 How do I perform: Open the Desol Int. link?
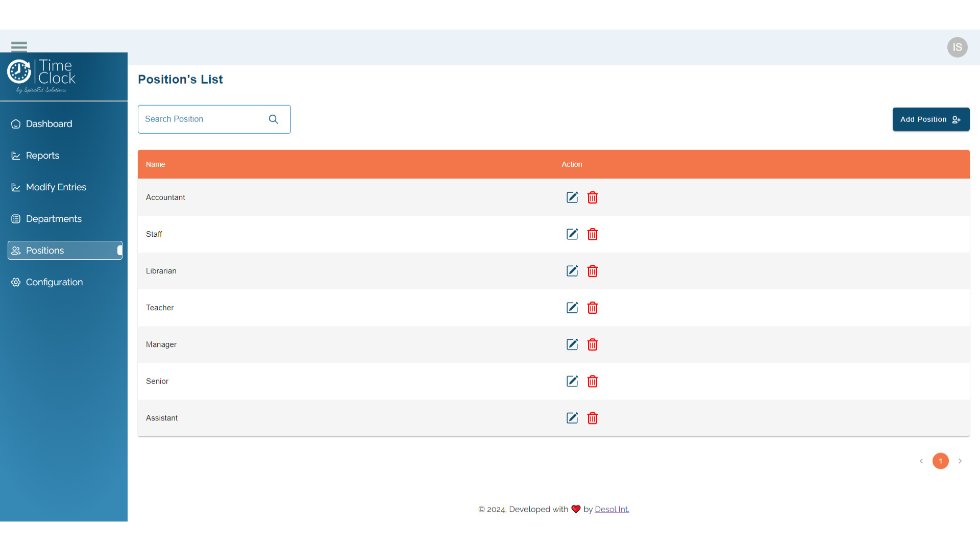(x=611, y=509)
